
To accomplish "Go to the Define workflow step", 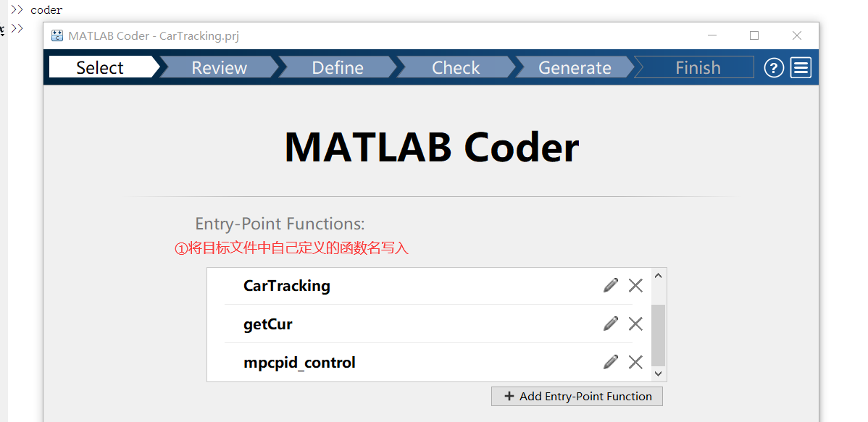I will click(x=337, y=67).
